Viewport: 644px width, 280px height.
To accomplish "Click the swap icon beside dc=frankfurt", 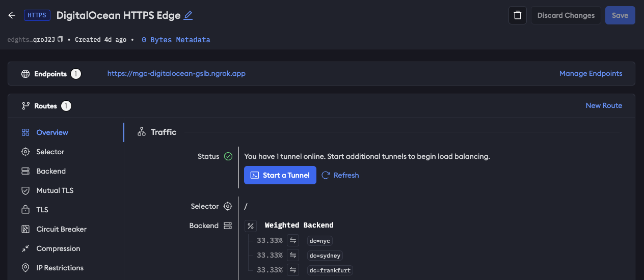I will tap(293, 270).
